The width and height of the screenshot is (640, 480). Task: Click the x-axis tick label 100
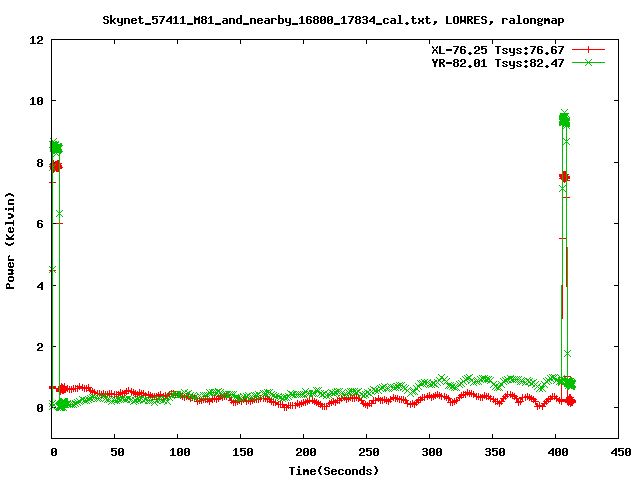coord(180,452)
